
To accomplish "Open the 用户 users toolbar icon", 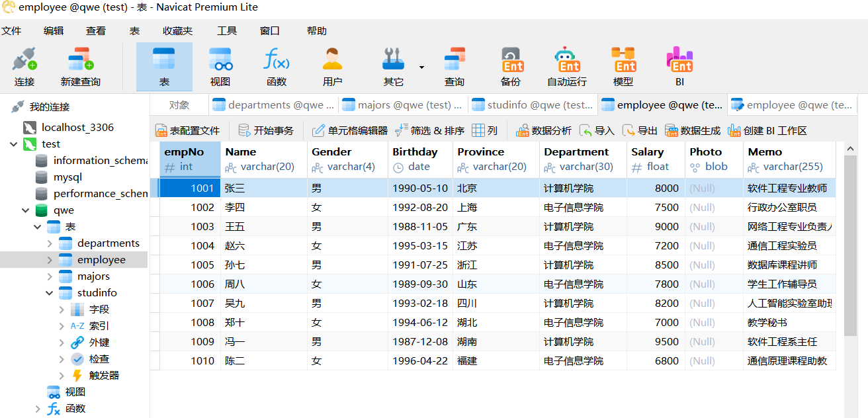I will coord(333,67).
